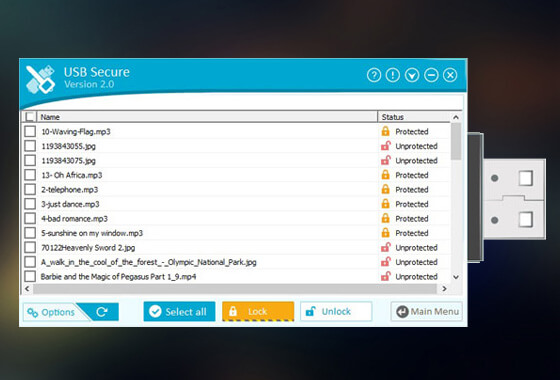Check the box for 1193843055.jpg
This screenshot has width=560, height=380.
point(30,146)
